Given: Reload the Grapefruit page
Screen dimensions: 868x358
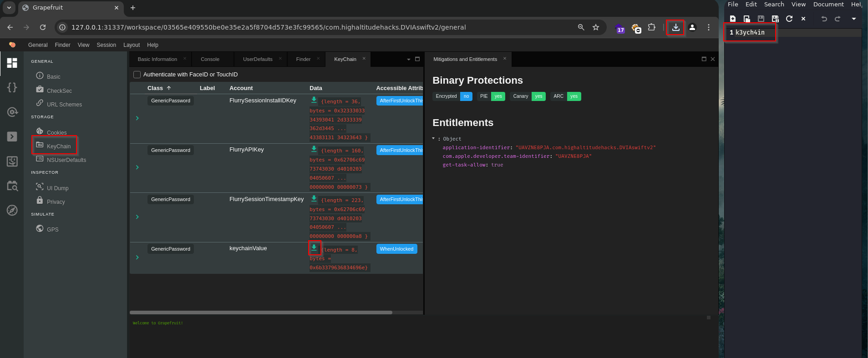Looking at the screenshot, I should click(43, 27).
